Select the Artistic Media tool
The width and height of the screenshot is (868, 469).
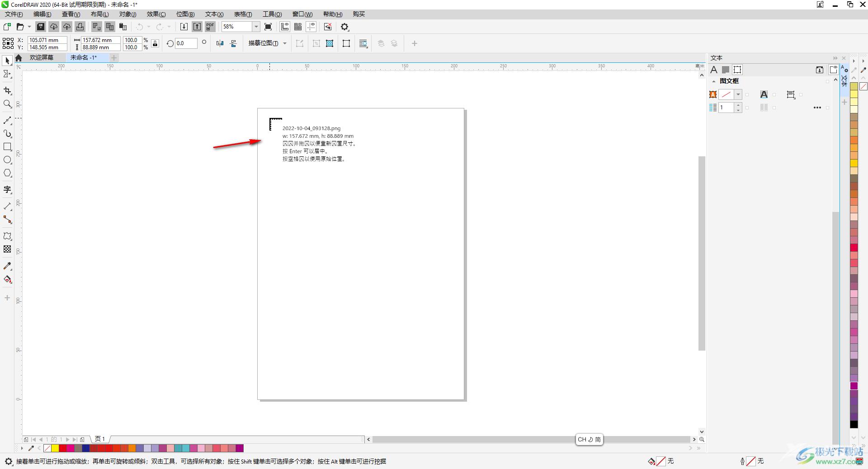tap(7, 134)
